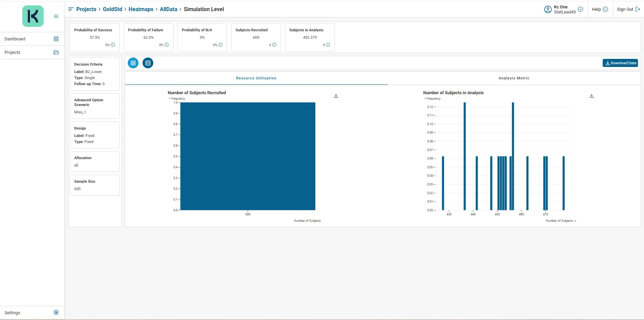Viewport: 644px width, 320px height.
Task: Navigate to Heatmaps in the breadcrumb
Action: 141,9
